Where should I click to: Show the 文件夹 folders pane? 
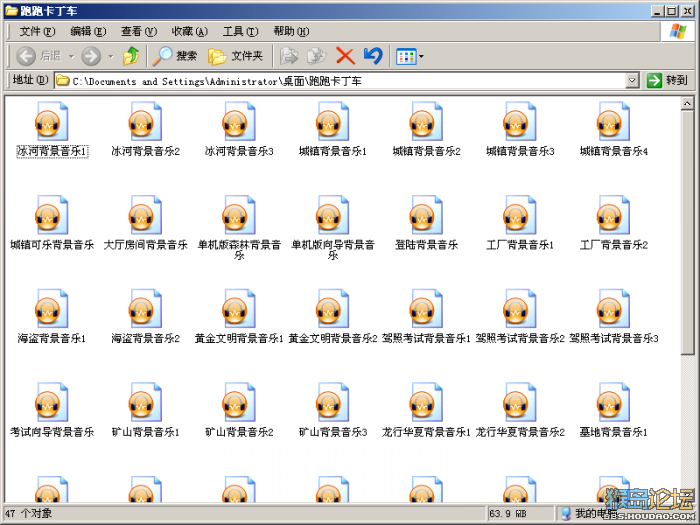[x=235, y=56]
